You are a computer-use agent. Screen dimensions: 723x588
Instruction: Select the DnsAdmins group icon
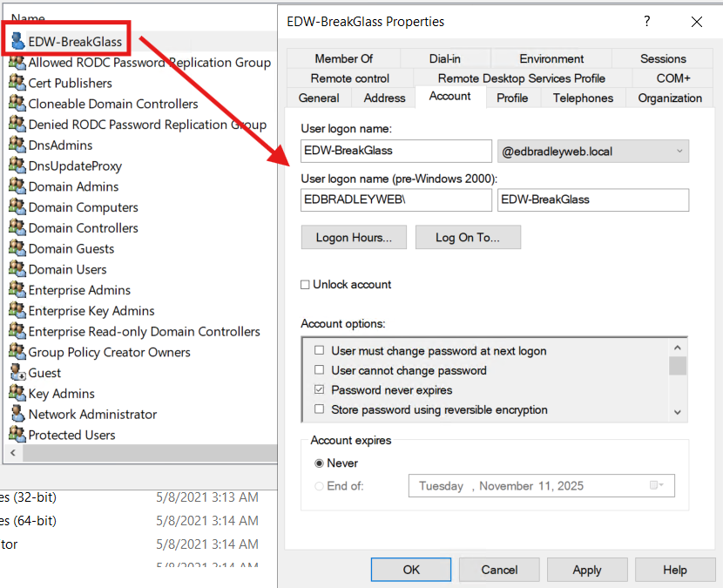[17, 145]
